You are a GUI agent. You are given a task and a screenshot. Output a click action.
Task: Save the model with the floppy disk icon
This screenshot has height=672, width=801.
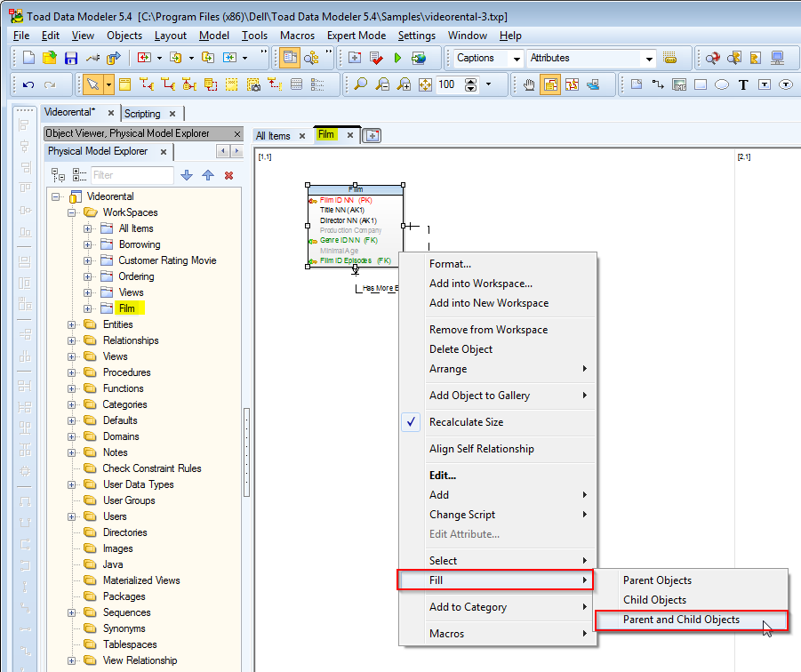pos(70,58)
